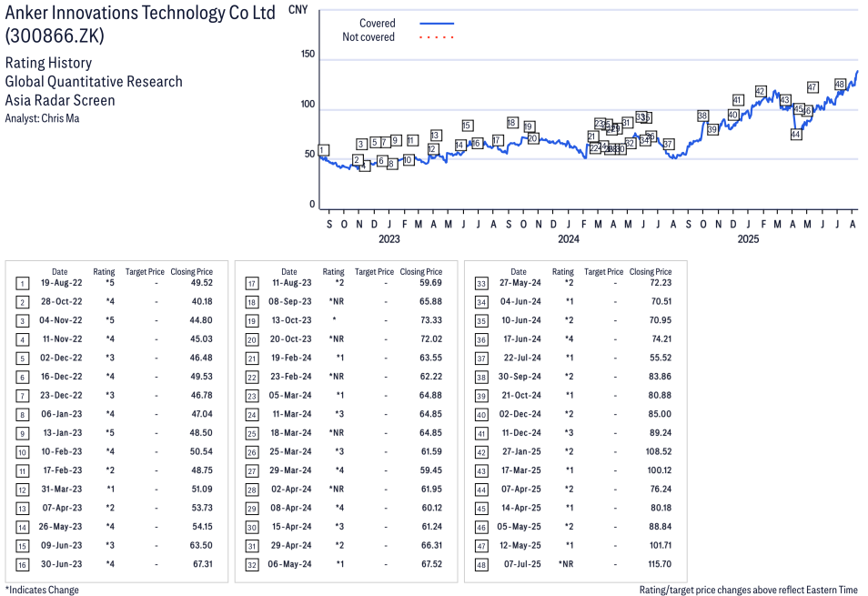Click the Eastern Time footnote text
The height and width of the screenshot is (596, 868).
pos(749,590)
